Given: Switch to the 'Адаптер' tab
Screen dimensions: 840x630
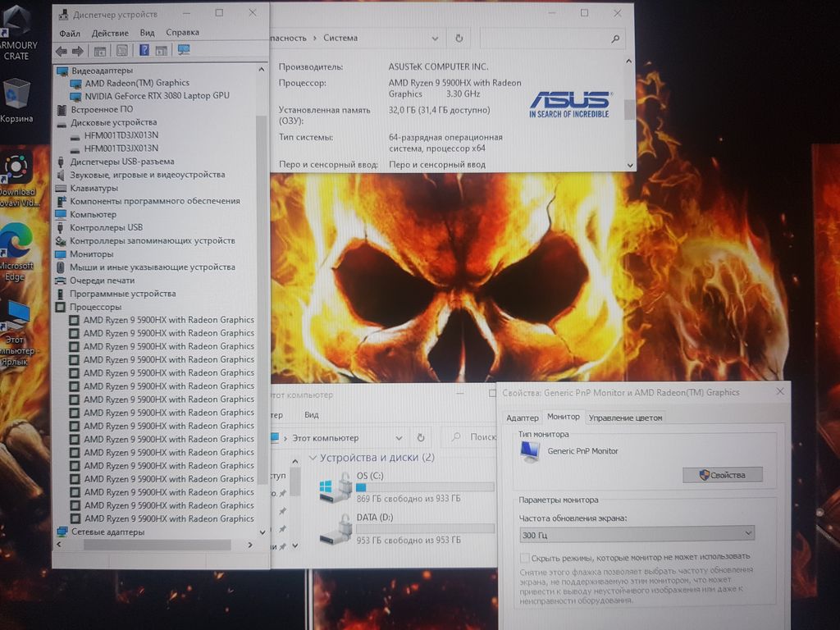Looking at the screenshot, I should [523, 418].
